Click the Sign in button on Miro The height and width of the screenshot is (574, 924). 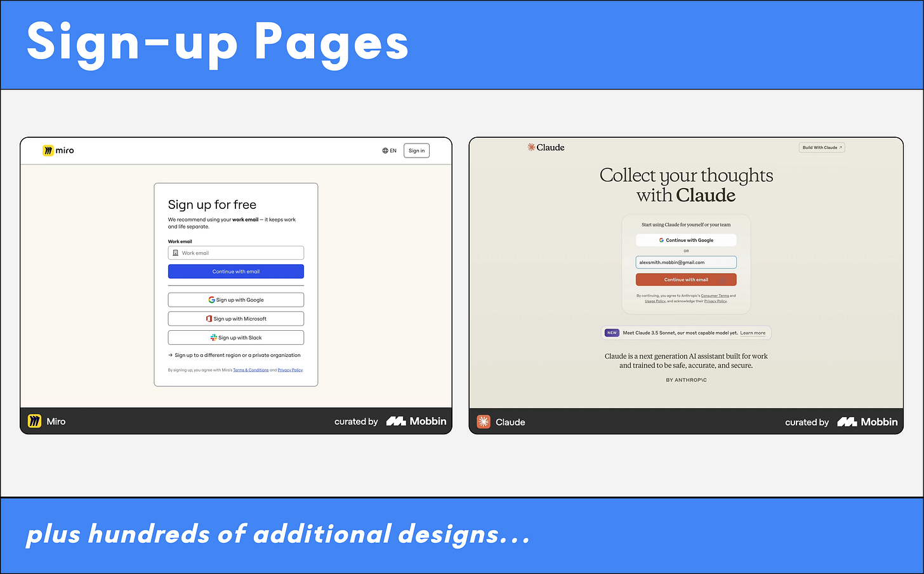click(x=416, y=150)
